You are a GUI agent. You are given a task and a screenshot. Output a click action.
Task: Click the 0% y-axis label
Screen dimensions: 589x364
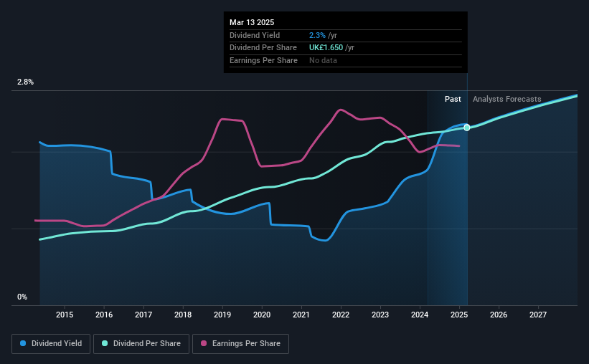[22, 297]
